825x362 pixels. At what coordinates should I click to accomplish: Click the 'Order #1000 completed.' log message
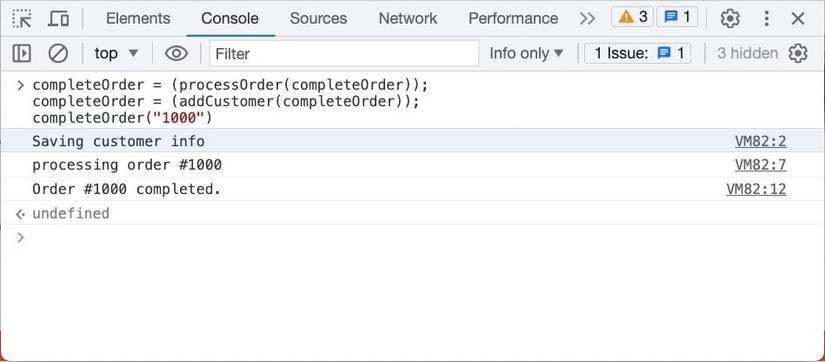click(x=126, y=189)
